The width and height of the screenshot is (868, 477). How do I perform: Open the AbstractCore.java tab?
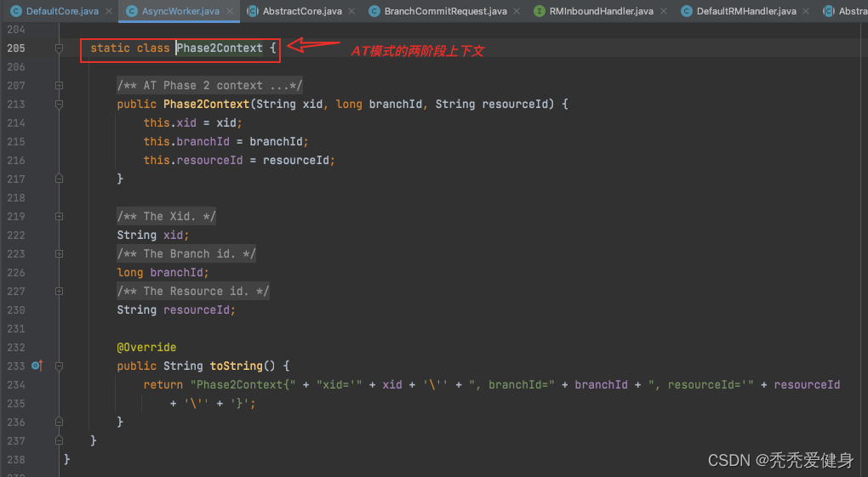tap(302, 11)
